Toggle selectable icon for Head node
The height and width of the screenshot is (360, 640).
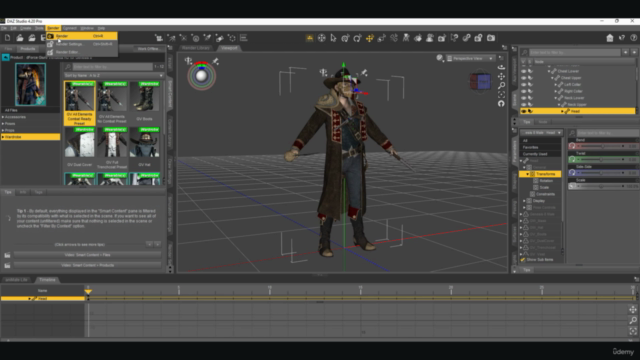point(531,111)
